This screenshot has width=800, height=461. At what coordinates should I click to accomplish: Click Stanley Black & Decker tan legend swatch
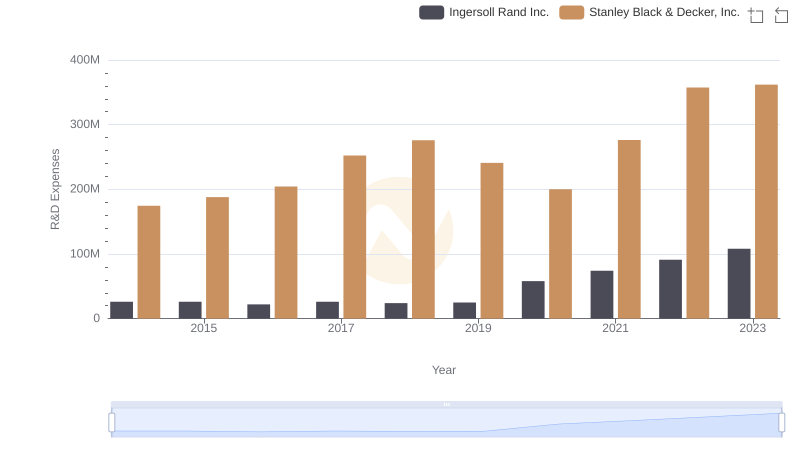tap(571, 12)
